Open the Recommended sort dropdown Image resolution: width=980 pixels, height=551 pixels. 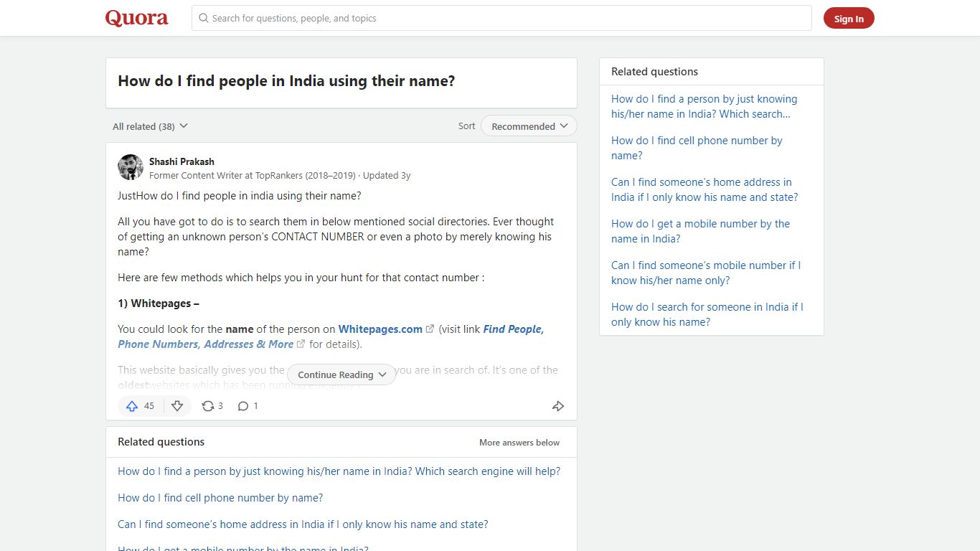529,126
